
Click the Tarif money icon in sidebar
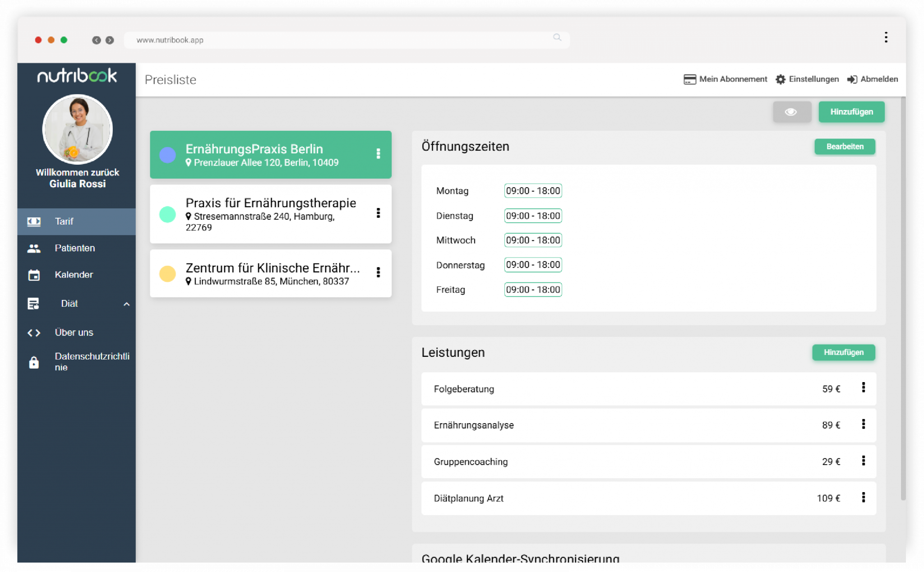pos(34,221)
